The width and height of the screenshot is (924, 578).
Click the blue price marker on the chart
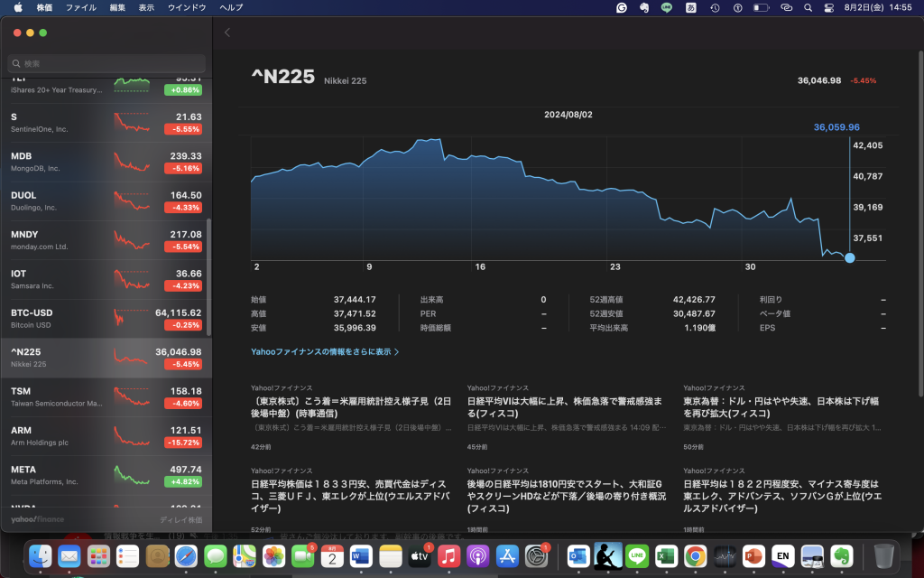pyautogui.click(x=849, y=258)
